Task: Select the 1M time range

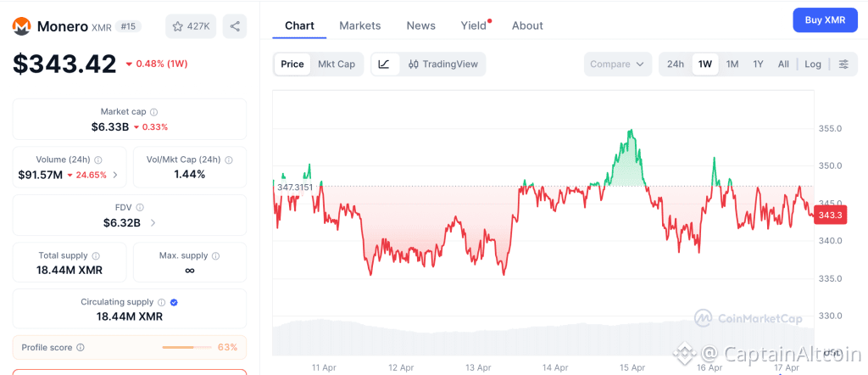Action: [732, 64]
